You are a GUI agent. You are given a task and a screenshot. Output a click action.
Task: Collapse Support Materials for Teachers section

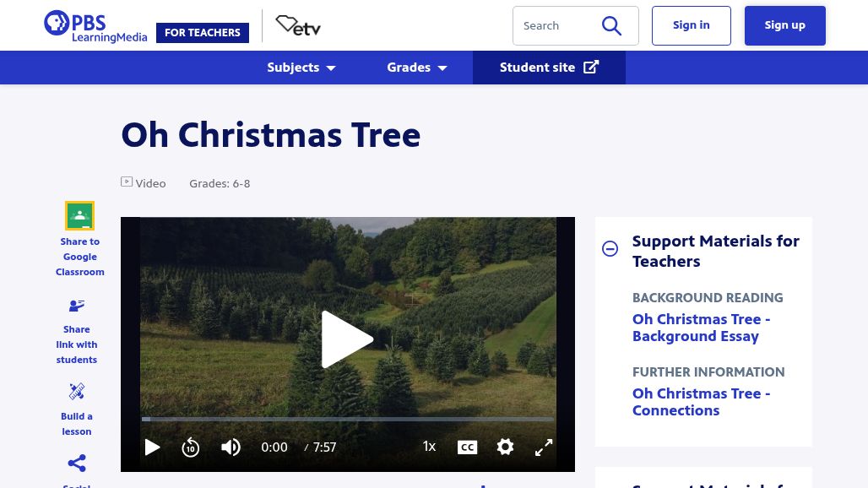(x=610, y=248)
